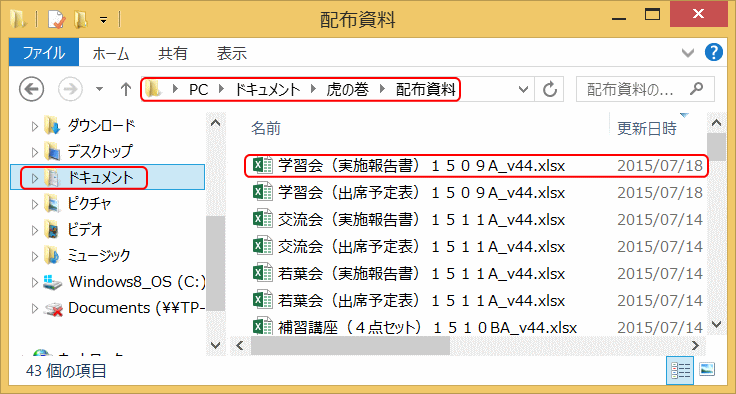Expand the デスクトップ tree node
This screenshot has height=394, width=736.
[34, 152]
